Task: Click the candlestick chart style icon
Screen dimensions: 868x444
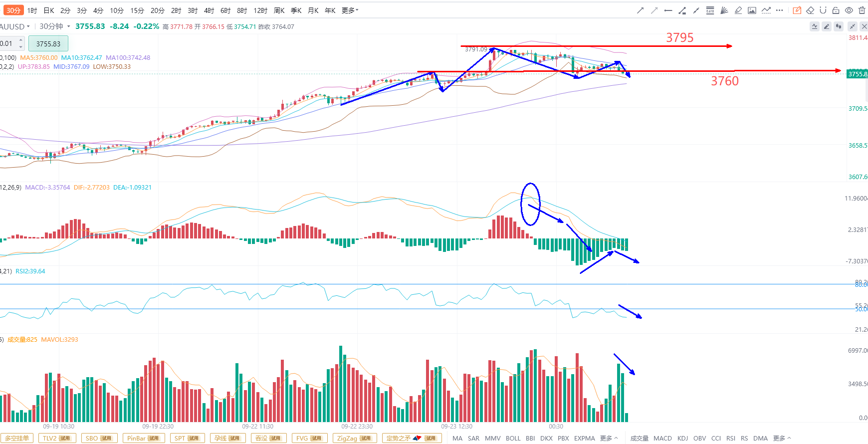Action: pyautogui.click(x=839, y=26)
